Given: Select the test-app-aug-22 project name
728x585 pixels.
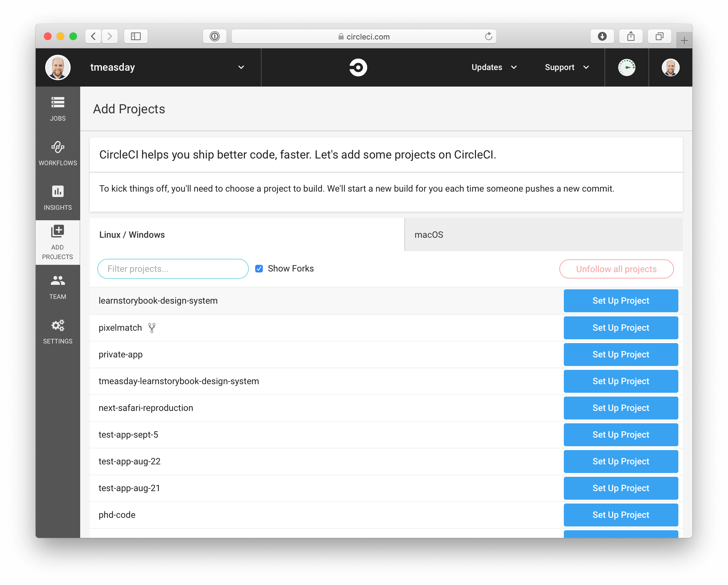Looking at the screenshot, I should [x=130, y=462].
